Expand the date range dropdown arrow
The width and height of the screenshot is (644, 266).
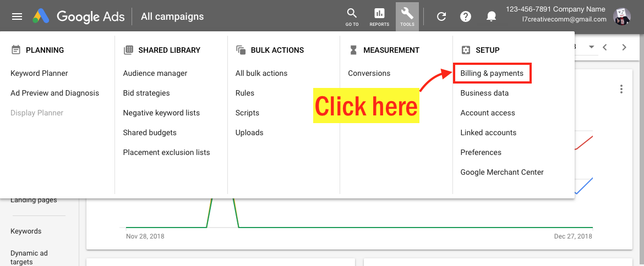[591, 47]
